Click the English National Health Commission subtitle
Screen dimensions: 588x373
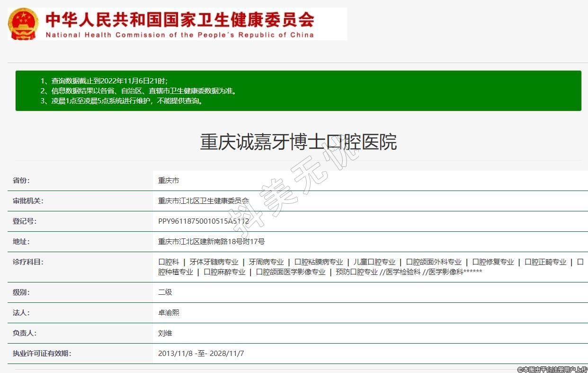(180, 35)
